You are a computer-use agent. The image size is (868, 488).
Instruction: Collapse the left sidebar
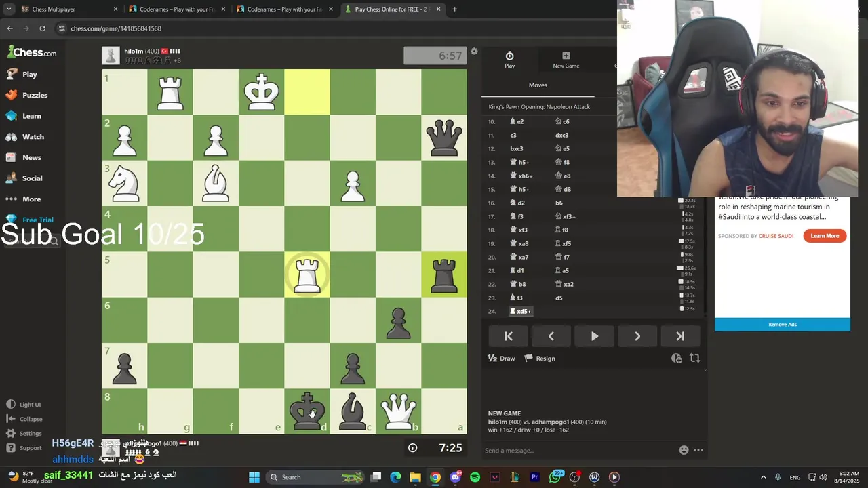24,419
